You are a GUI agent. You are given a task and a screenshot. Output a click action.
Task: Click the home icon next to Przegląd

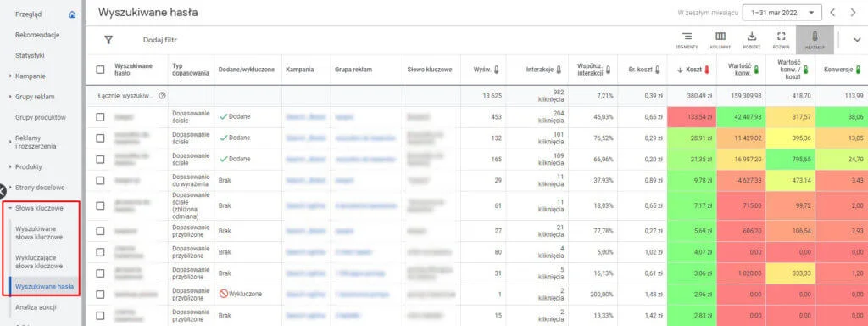[x=72, y=14]
